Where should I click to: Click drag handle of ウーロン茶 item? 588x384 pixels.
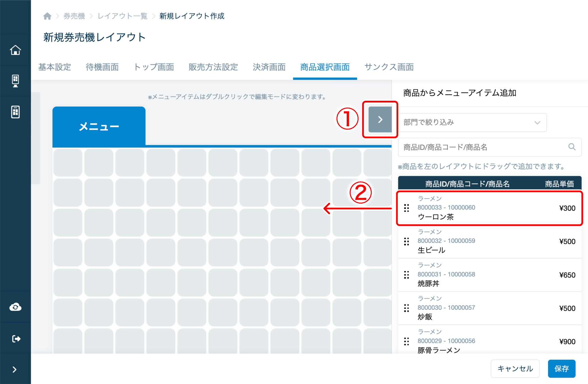(x=406, y=208)
